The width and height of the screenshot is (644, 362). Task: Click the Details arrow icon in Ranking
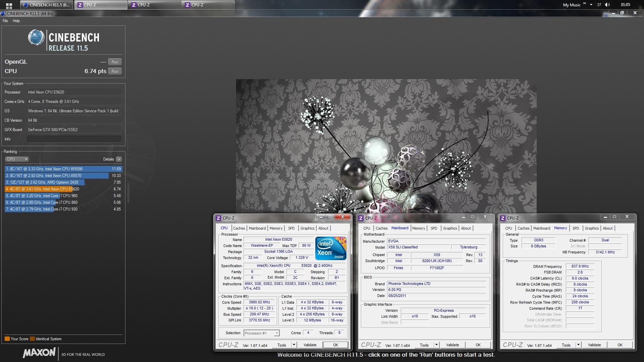119,159
